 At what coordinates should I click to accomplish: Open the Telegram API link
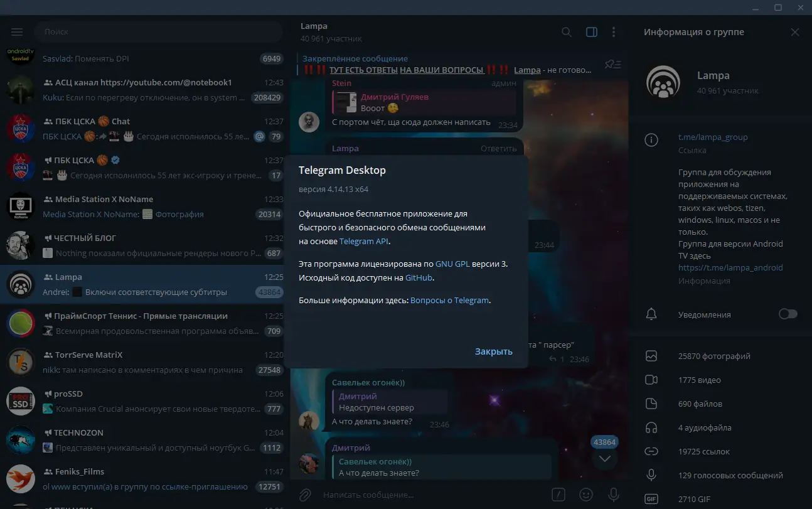pyautogui.click(x=365, y=241)
